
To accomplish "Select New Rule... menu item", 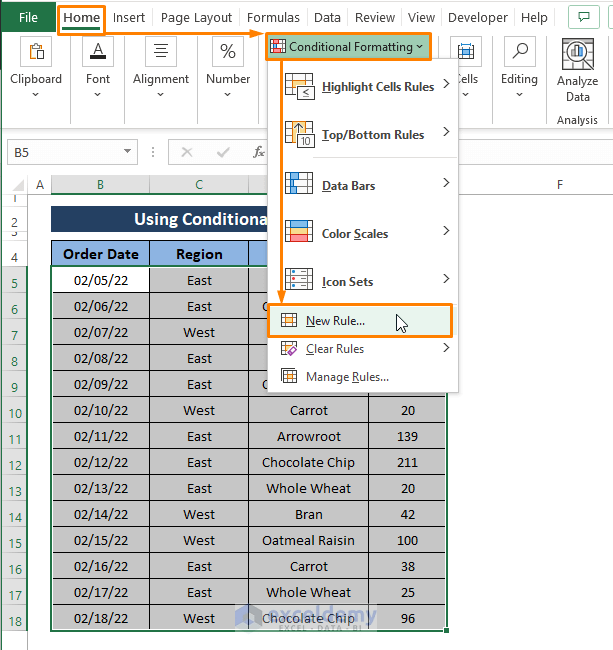I will [x=360, y=320].
